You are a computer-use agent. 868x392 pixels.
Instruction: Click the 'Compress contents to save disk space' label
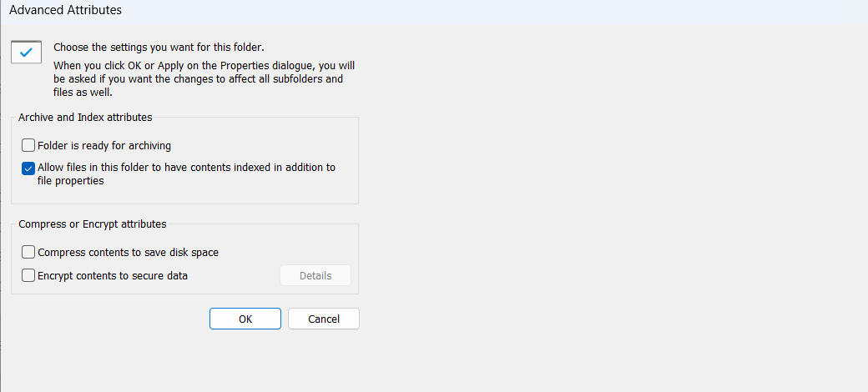click(128, 253)
